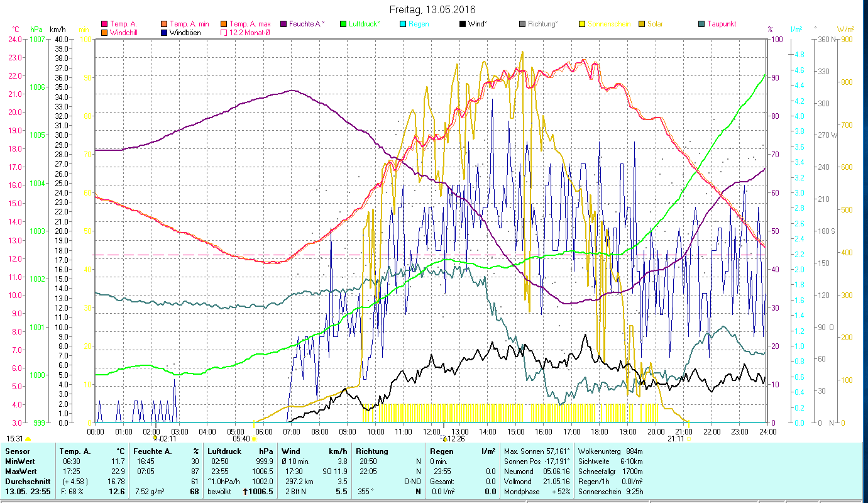Click the yellow marker beside 15:31
This screenshot has width=868, height=503.
pyautogui.click(x=28, y=439)
